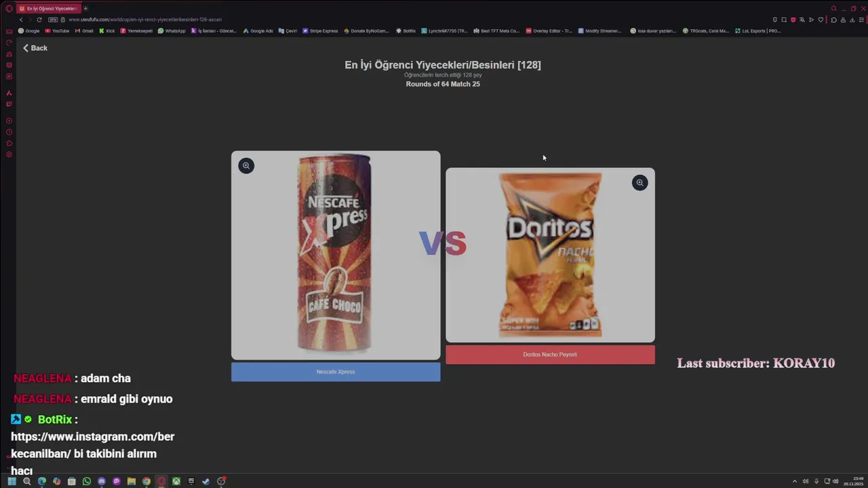
Task: Reload the current page
Action: (39, 20)
